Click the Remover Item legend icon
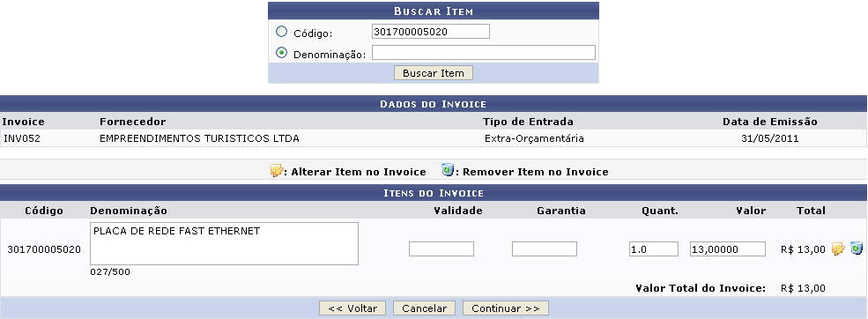The width and height of the screenshot is (868, 319). pyautogui.click(x=448, y=170)
